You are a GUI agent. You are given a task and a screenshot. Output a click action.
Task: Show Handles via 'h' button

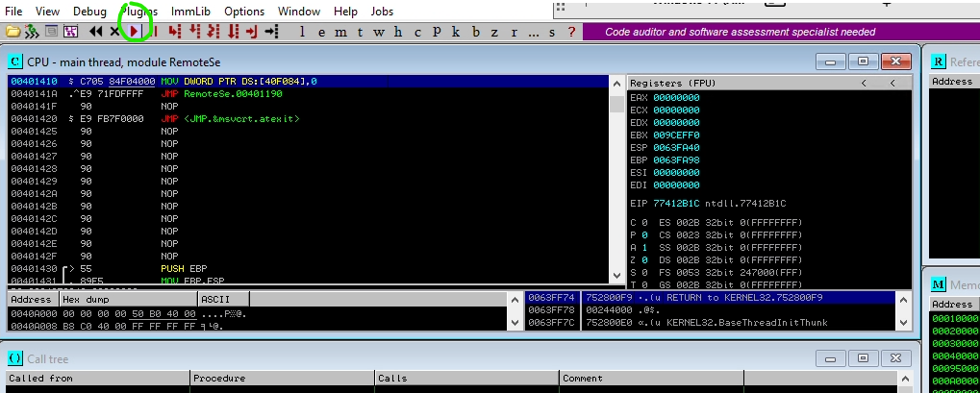pyautogui.click(x=398, y=32)
